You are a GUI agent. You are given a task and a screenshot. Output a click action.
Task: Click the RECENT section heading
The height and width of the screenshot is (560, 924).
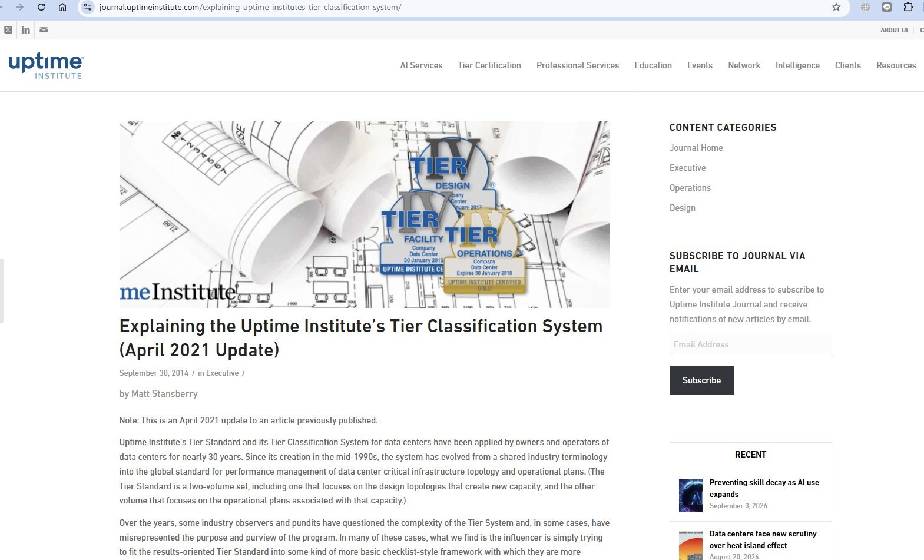point(750,455)
